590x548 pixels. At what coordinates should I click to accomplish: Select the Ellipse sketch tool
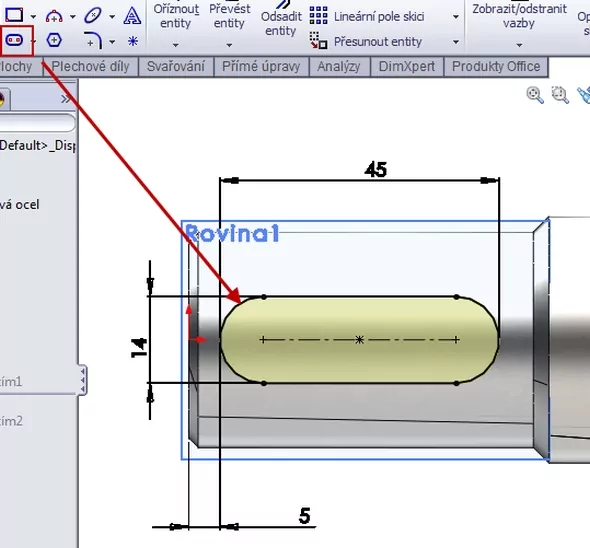[93, 16]
